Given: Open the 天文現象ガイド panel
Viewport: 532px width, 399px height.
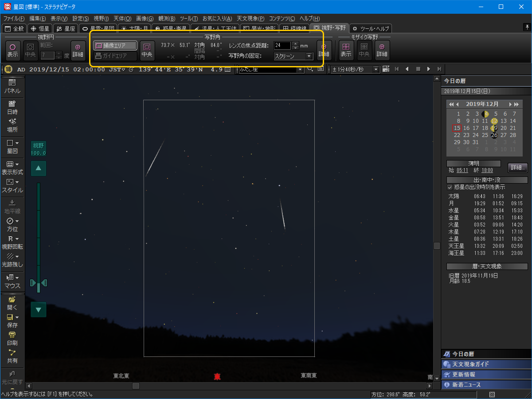Looking at the screenshot, I should (486, 364).
